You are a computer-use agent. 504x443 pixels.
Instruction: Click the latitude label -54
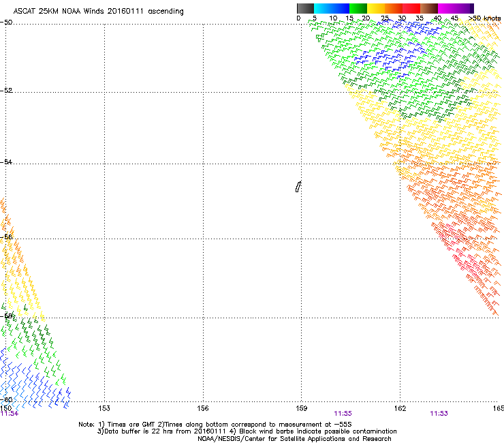6,162
